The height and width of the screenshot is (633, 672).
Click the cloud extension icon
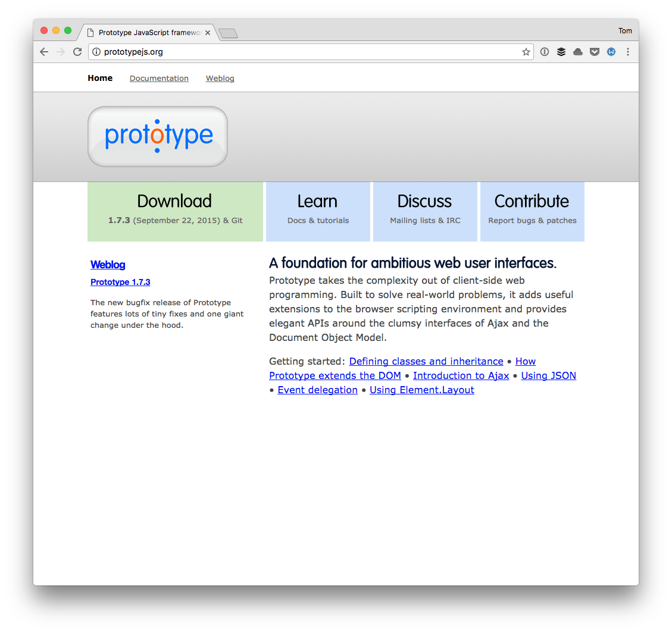[x=577, y=52]
